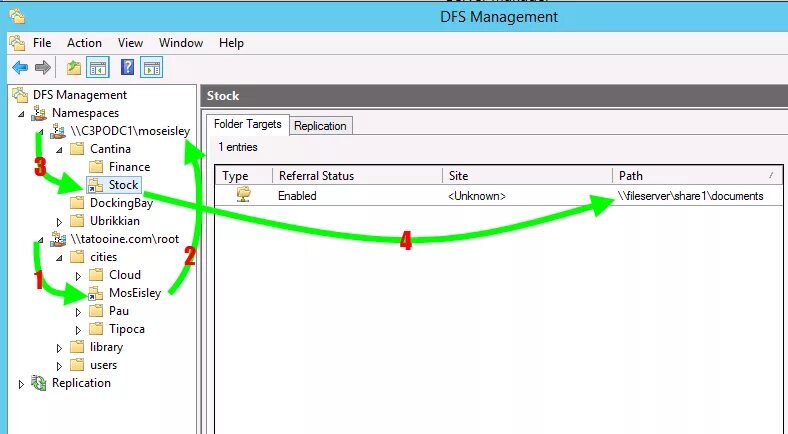Open the Help menu

(x=231, y=43)
